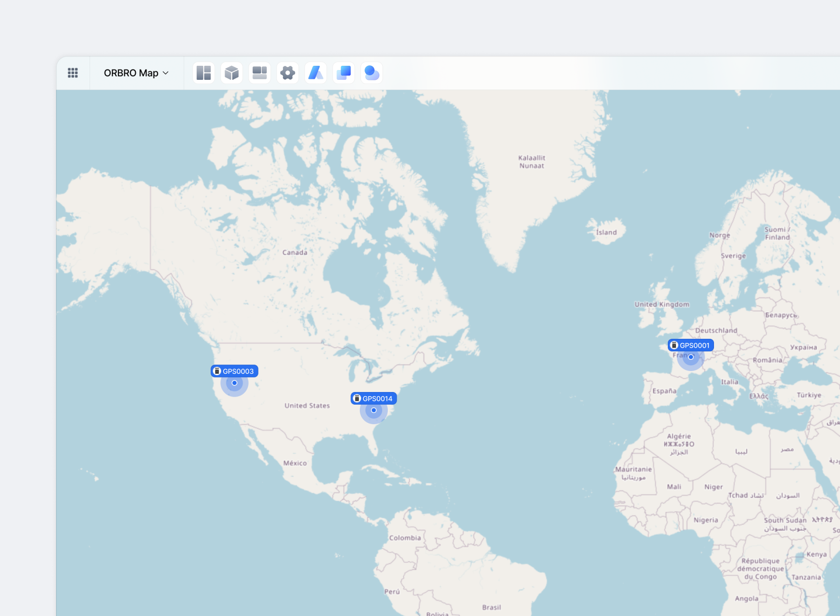Click the Kalaallit Nunaat map label
The width and height of the screenshot is (840, 616).
[x=532, y=162]
